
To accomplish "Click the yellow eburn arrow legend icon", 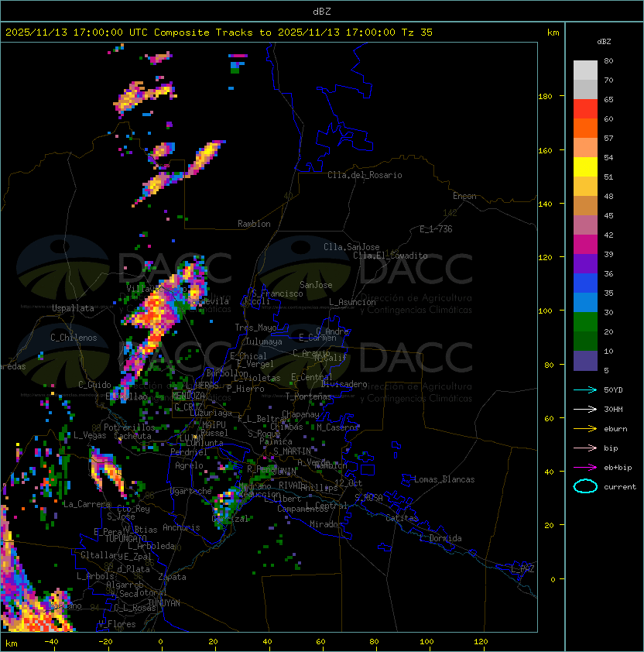I will [x=585, y=429].
